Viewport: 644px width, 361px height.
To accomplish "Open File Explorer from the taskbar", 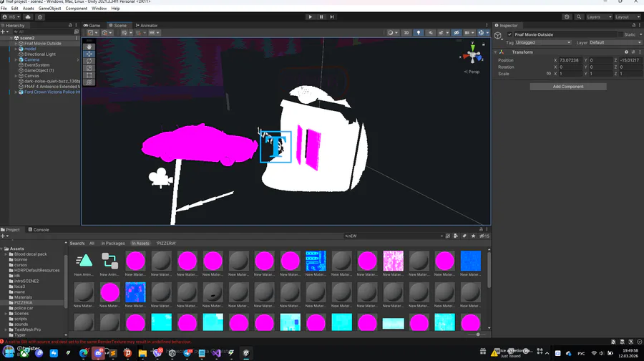I will [x=142, y=353].
